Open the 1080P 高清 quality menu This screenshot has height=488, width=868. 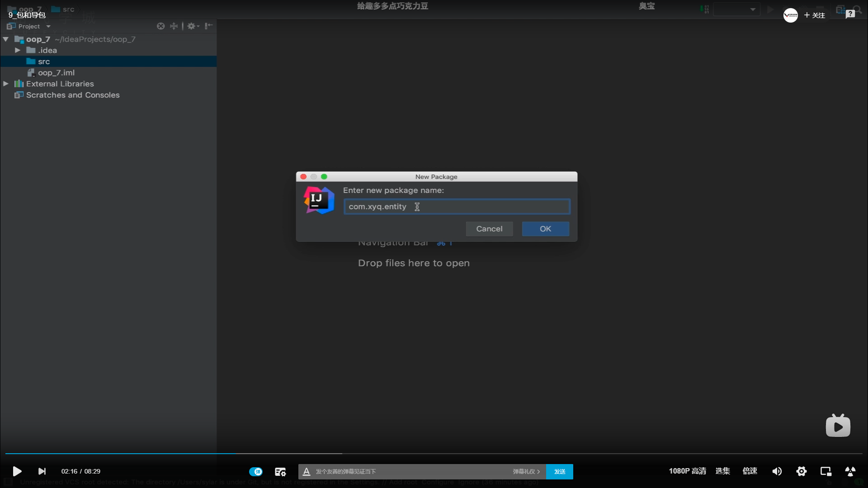687,471
